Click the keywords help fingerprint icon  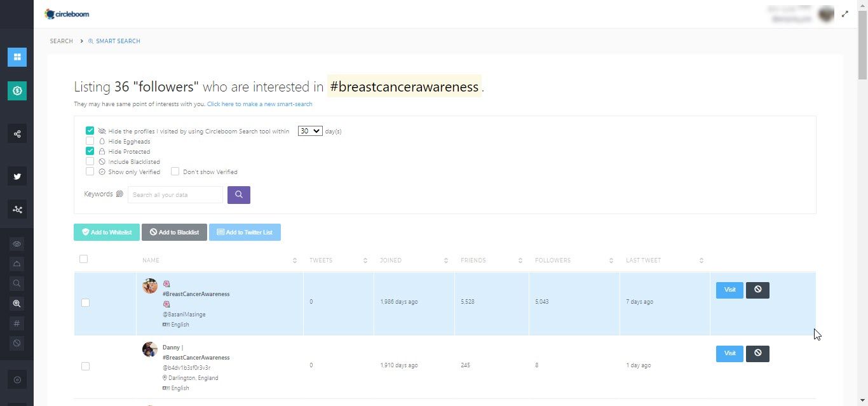pos(119,194)
